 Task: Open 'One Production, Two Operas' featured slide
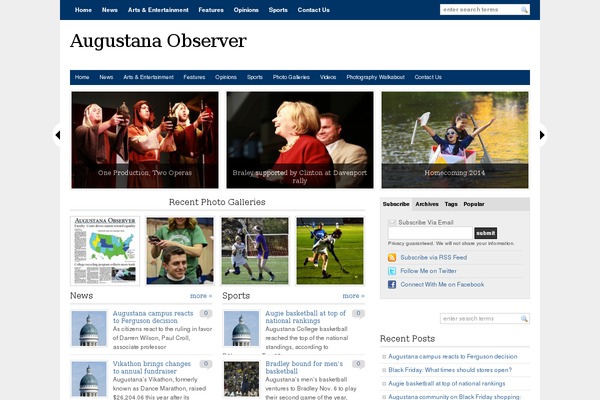pos(145,140)
